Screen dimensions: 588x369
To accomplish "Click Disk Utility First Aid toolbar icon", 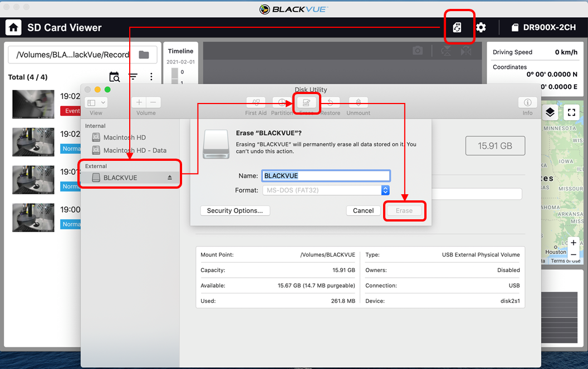I will (256, 102).
